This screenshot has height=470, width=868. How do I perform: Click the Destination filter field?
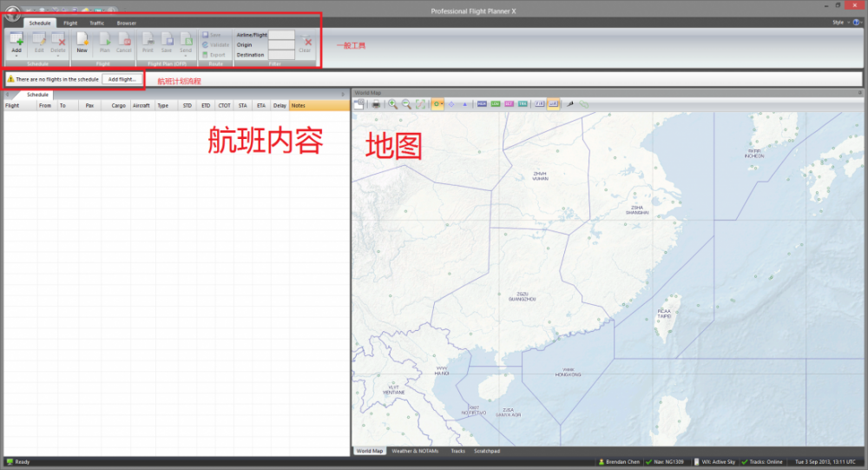coord(281,55)
